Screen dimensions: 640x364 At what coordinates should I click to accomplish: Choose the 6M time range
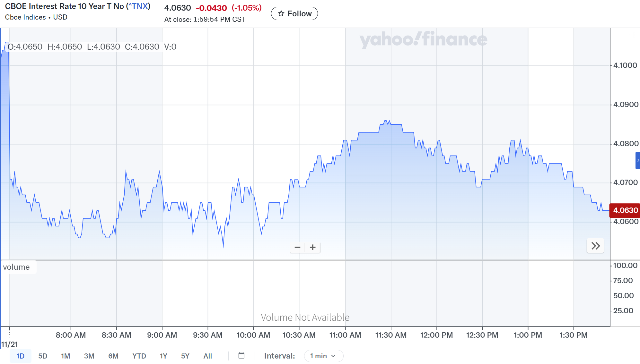point(113,356)
